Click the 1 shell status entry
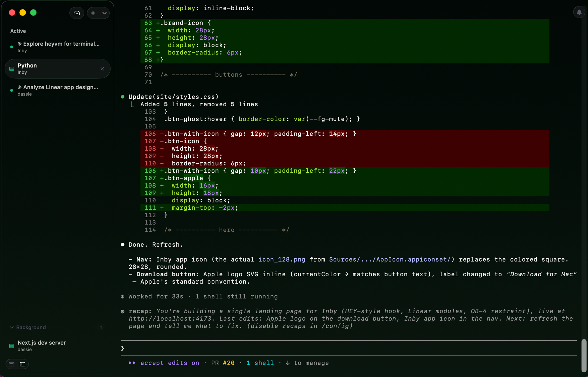588x377 pixels. (x=260, y=363)
